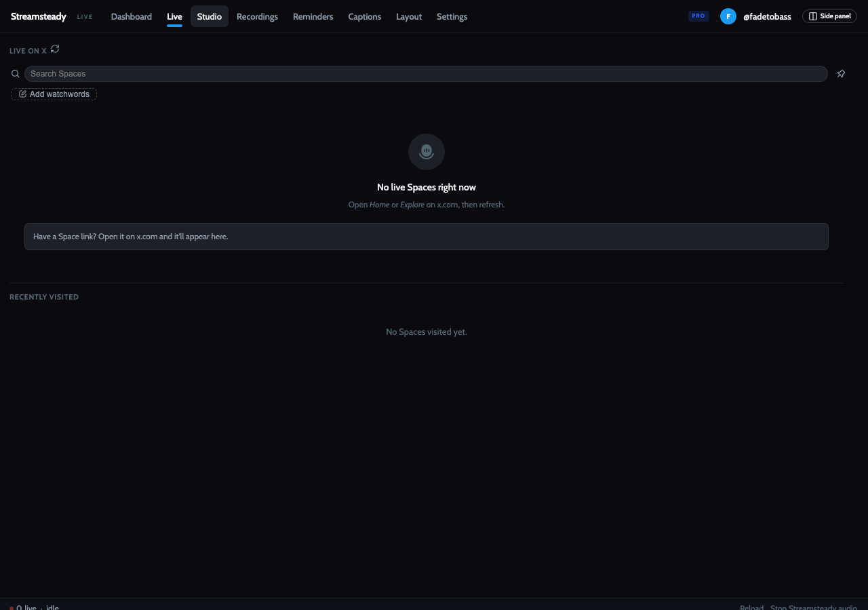Open the Side panel
This screenshot has width=868, height=610.
829,16
